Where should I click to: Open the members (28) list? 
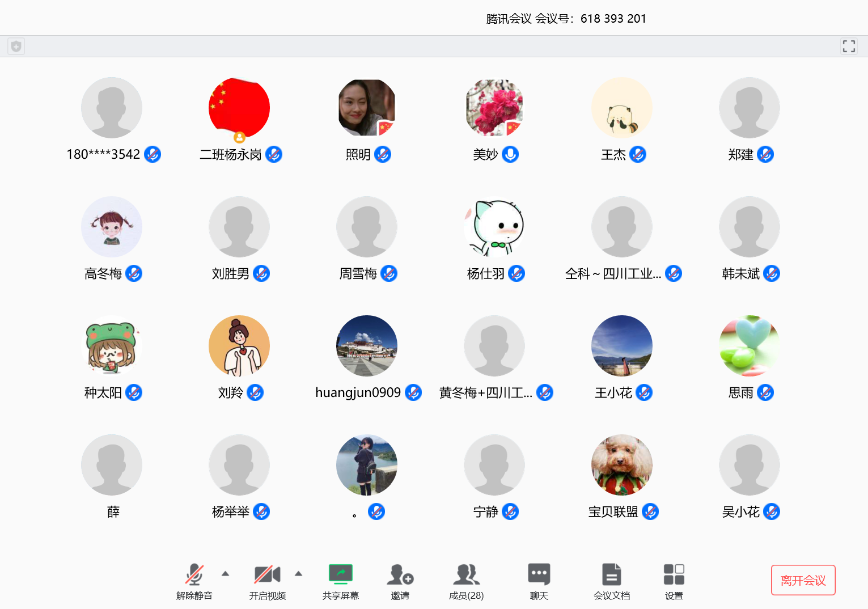(466, 574)
